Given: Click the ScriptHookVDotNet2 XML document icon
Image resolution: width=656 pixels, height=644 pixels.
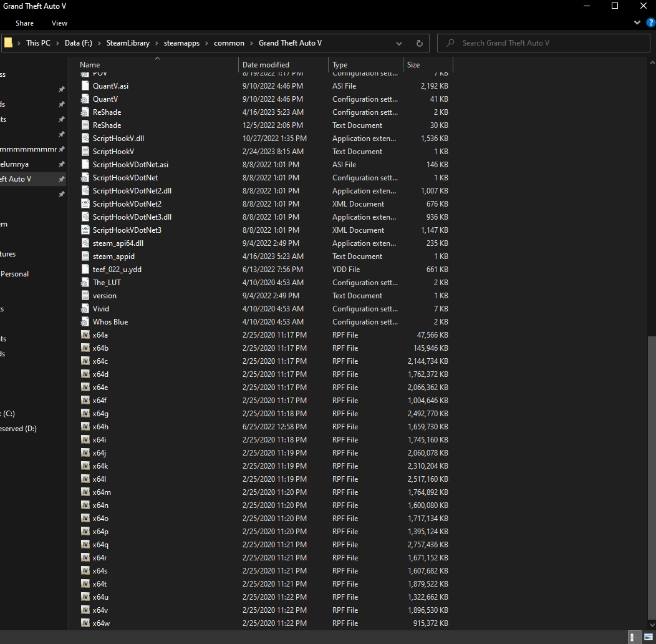Looking at the screenshot, I should point(86,204).
